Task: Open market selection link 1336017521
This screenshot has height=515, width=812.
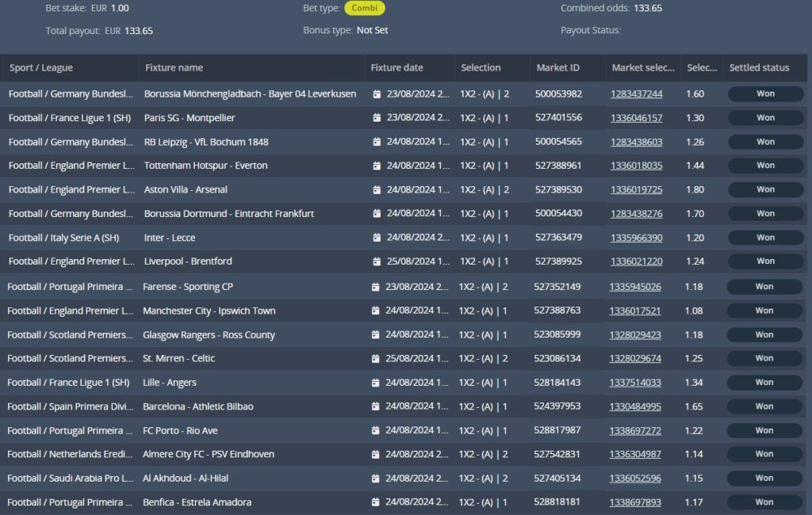Action: click(635, 311)
